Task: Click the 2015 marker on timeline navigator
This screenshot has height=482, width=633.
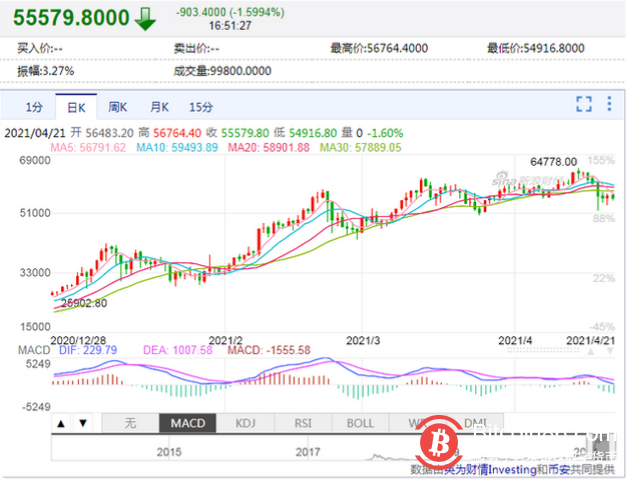Action: tap(169, 452)
